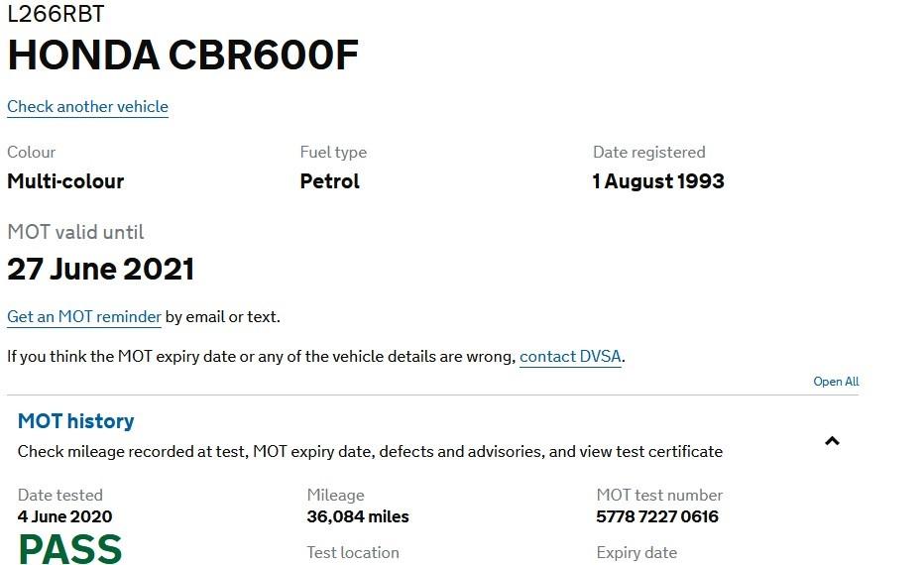The image size is (924, 565).
Task: Click the 1 August 1993 registration date
Action: (658, 181)
